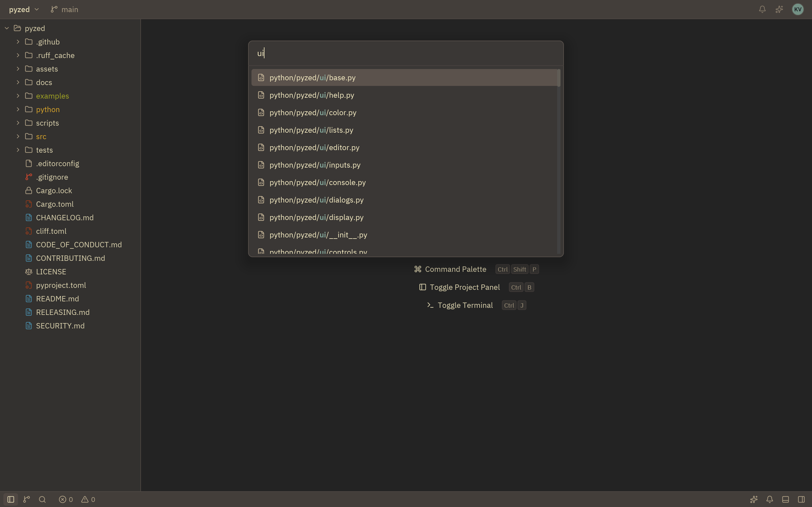
Task: Select python/pyzed/ui/editor.py result
Action: pyautogui.click(x=404, y=148)
